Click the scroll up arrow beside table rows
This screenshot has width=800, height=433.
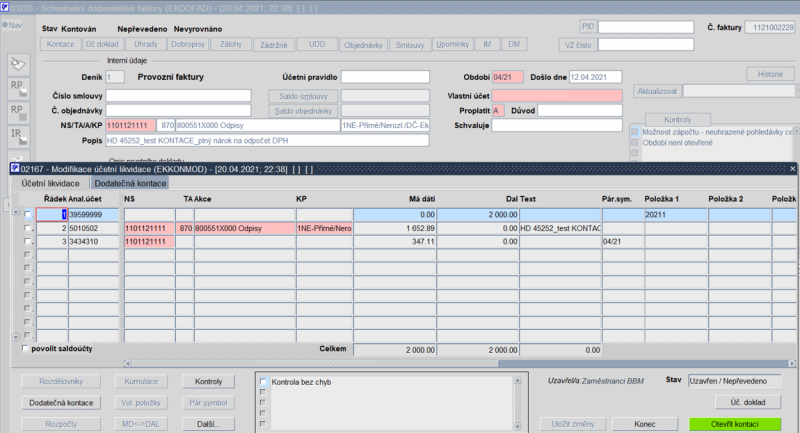point(16,212)
